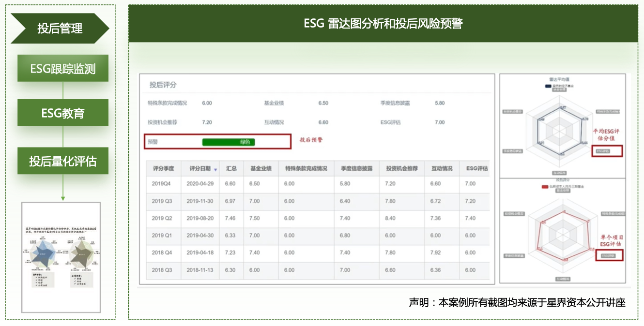Viewport: 644px width, 326px height.
Task: Select the ESG跟踪监测 step box
Action: (63, 68)
